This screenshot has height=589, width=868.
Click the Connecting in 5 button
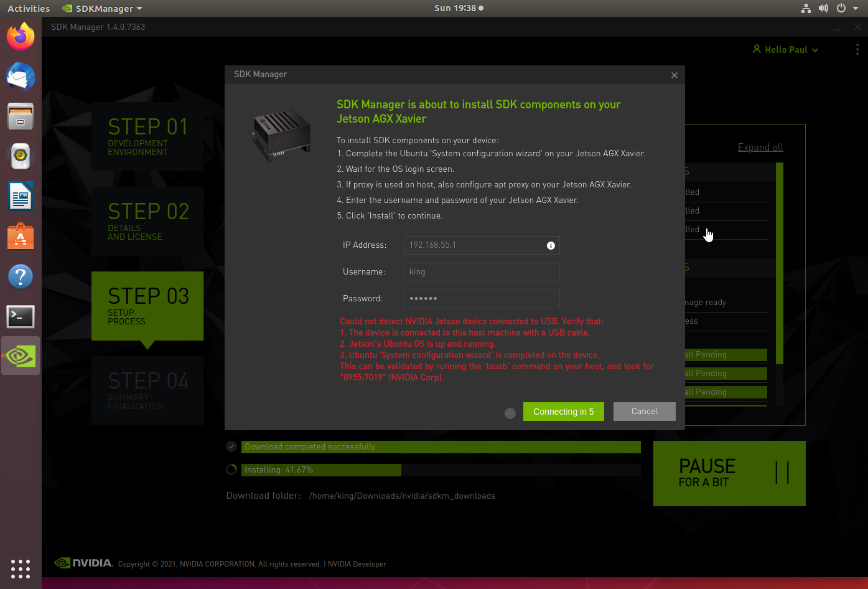point(564,412)
